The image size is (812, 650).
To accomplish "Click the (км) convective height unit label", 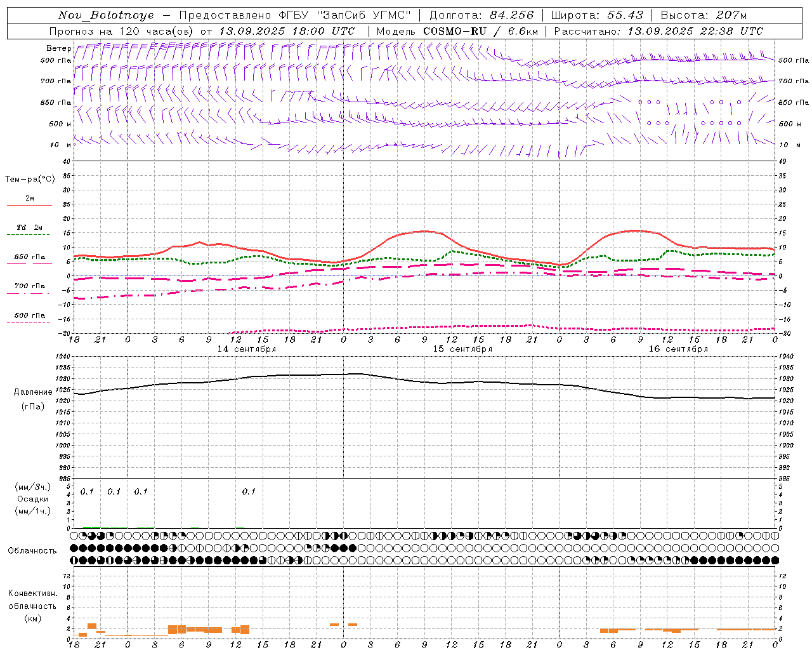I will pyautogui.click(x=32, y=618).
